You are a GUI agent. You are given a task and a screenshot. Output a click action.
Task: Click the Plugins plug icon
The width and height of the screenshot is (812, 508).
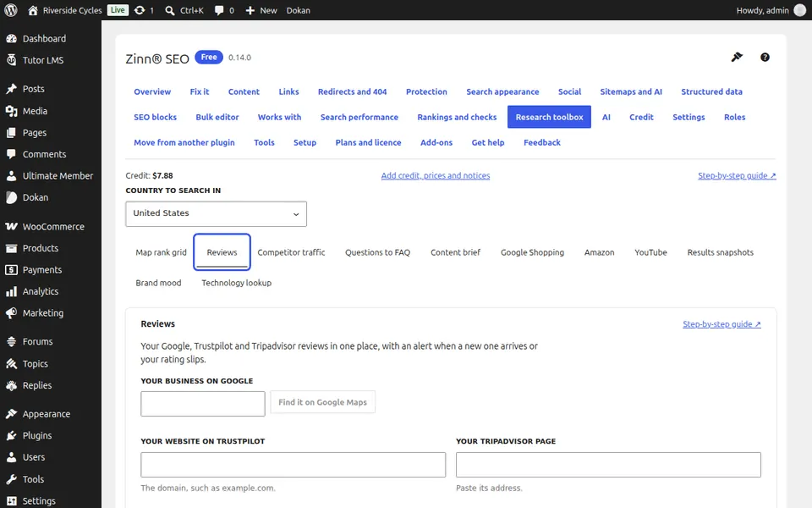11,435
